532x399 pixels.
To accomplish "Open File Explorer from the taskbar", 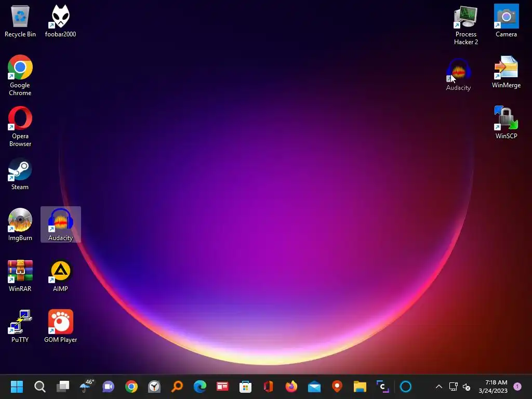I will pyautogui.click(x=360, y=387).
